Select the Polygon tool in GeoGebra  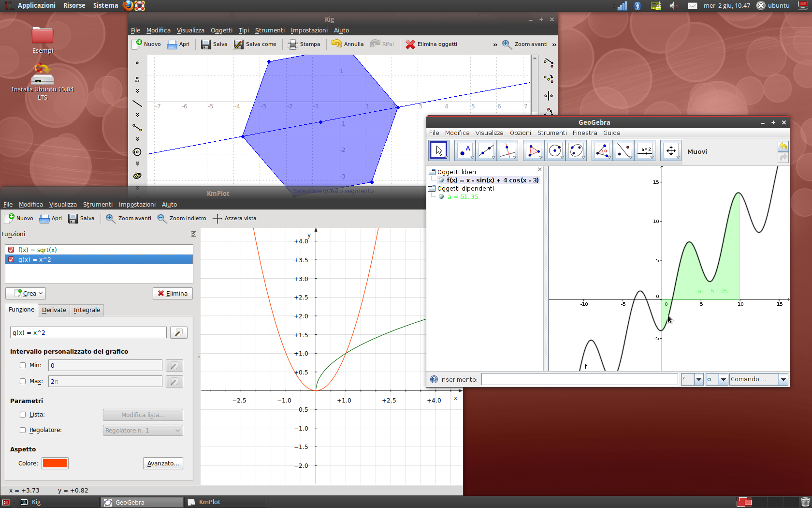533,151
